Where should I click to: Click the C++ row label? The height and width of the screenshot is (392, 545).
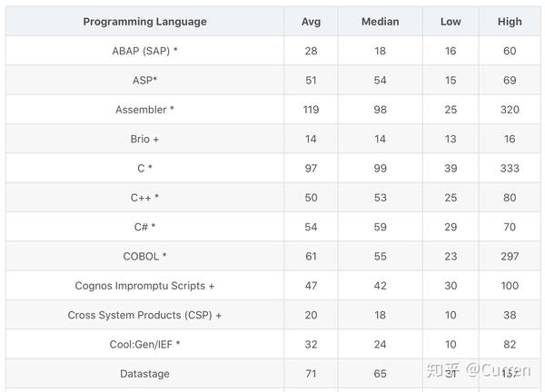(144, 198)
